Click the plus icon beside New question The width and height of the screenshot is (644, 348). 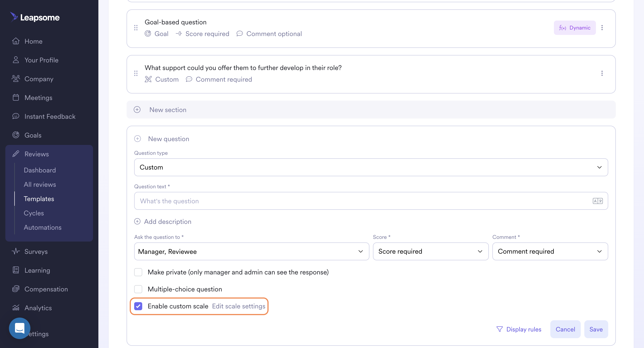138,138
